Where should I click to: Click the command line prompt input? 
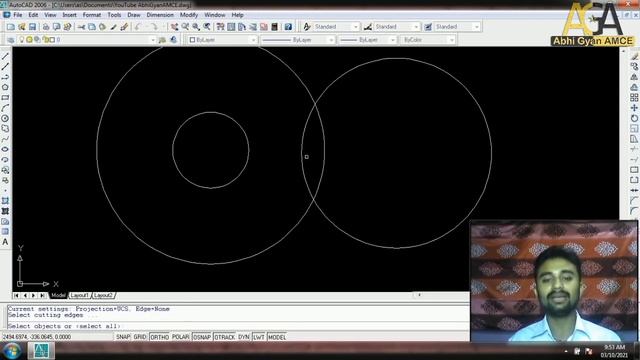point(238,326)
